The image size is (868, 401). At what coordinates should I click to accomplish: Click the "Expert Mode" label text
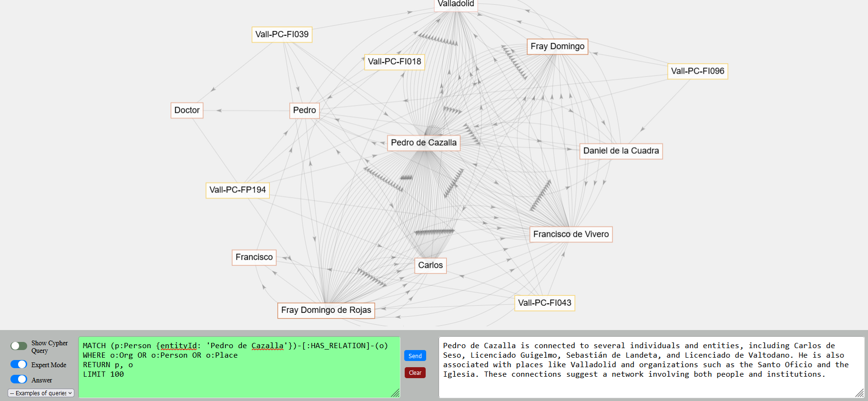click(49, 365)
